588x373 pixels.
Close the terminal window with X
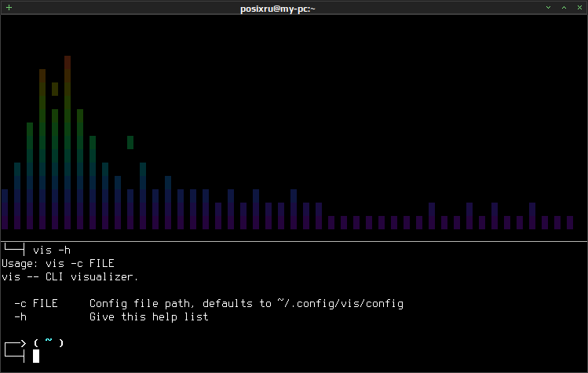[x=579, y=8]
